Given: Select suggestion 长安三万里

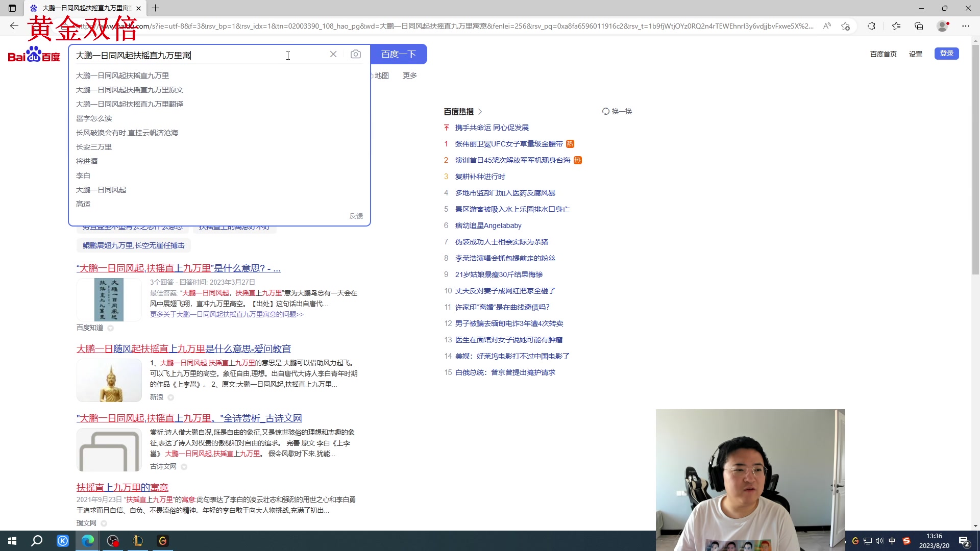Looking at the screenshot, I should point(94,147).
